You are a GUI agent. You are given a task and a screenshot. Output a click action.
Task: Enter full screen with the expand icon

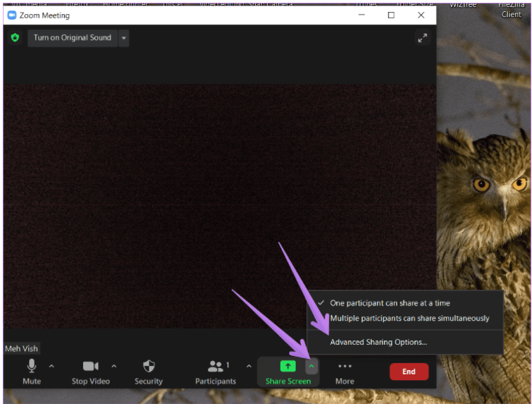point(422,37)
